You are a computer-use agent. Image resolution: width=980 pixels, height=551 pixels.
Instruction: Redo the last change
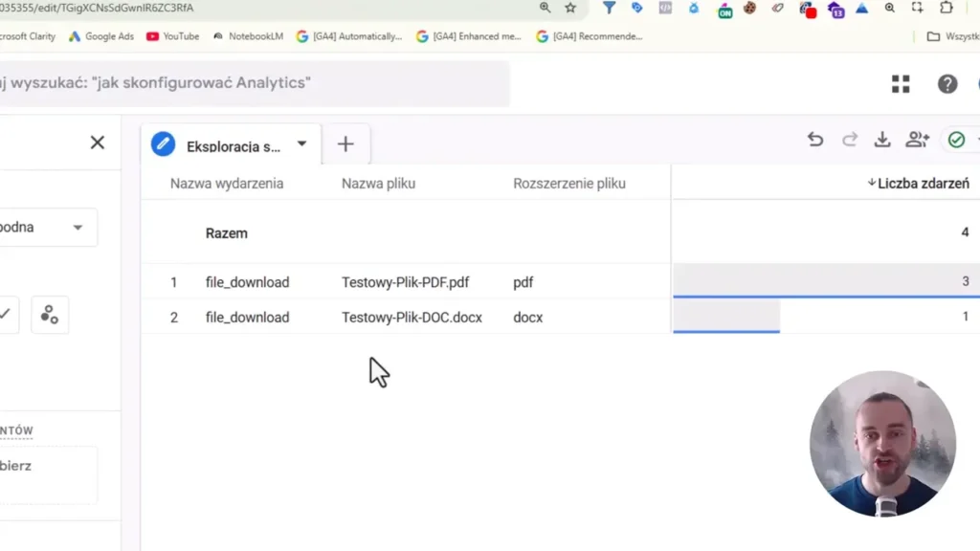[x=850, y=140]
